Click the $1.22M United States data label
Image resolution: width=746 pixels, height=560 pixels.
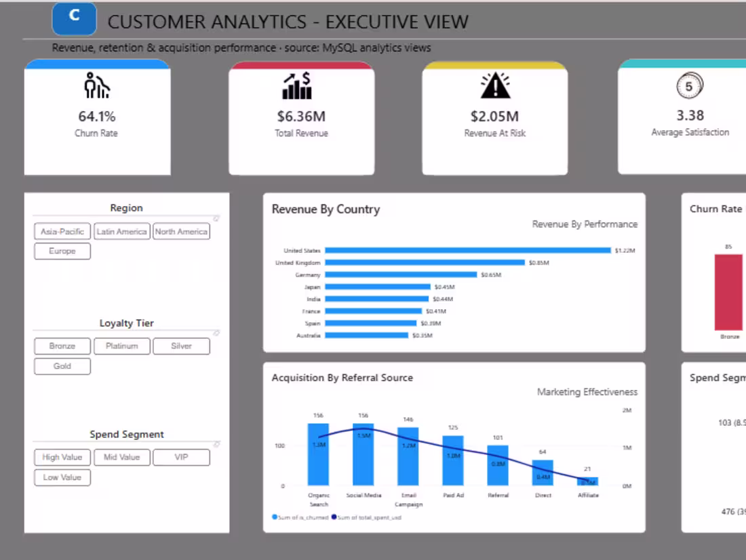(x=625, y=250)
